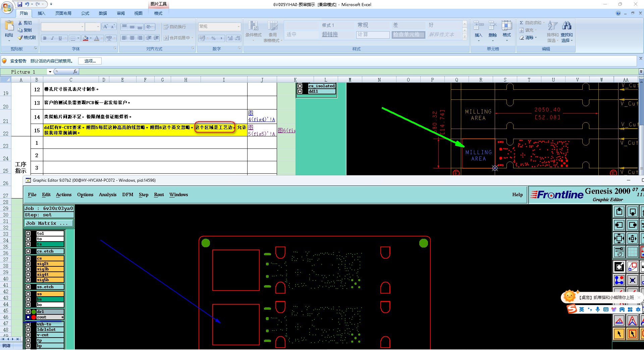Open the font name dropdown

[82, 27]
